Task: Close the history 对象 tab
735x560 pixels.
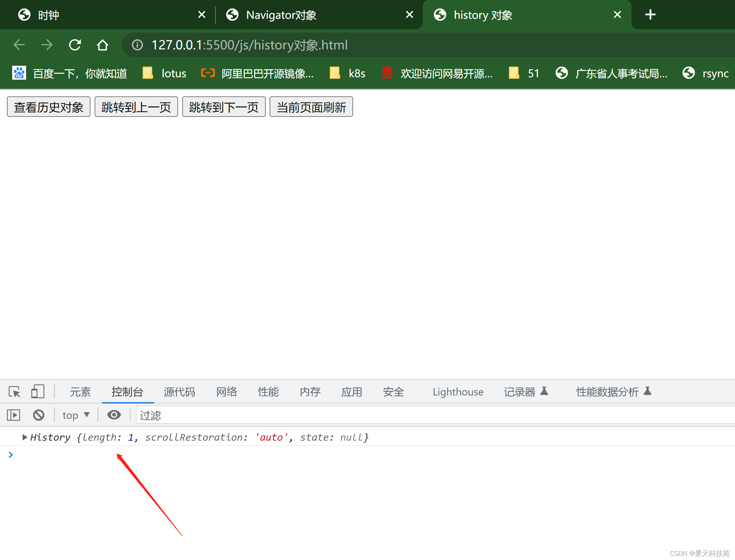Action: point(617,15)
